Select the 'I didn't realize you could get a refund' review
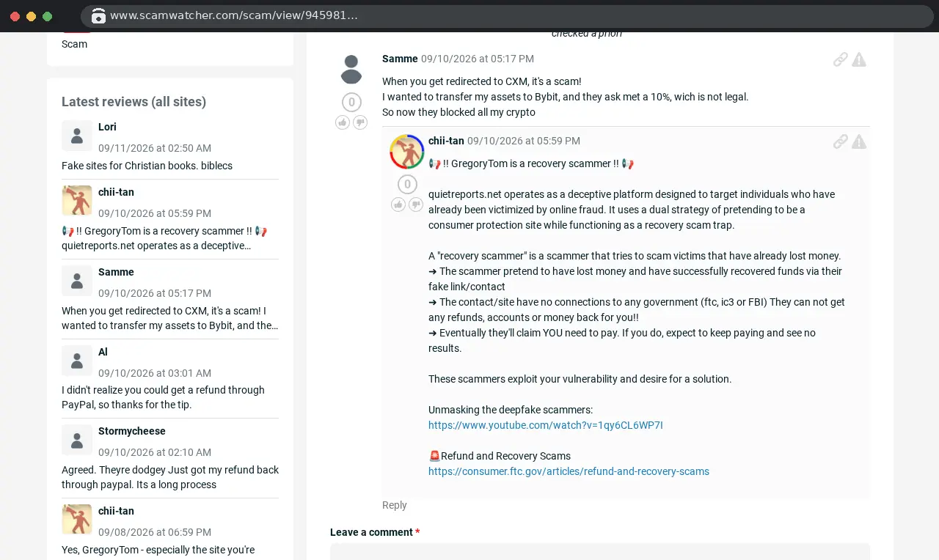The height and width of the screenshot is (560, 939). click(x=163, y=397)
